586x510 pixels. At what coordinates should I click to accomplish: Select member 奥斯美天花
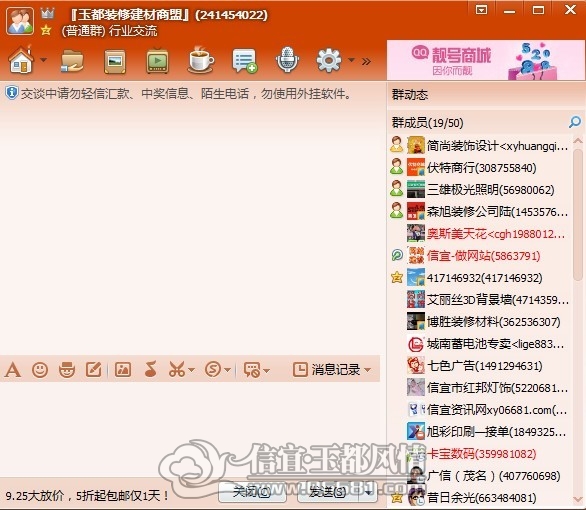pyautogui.click(x=480, y=234)
